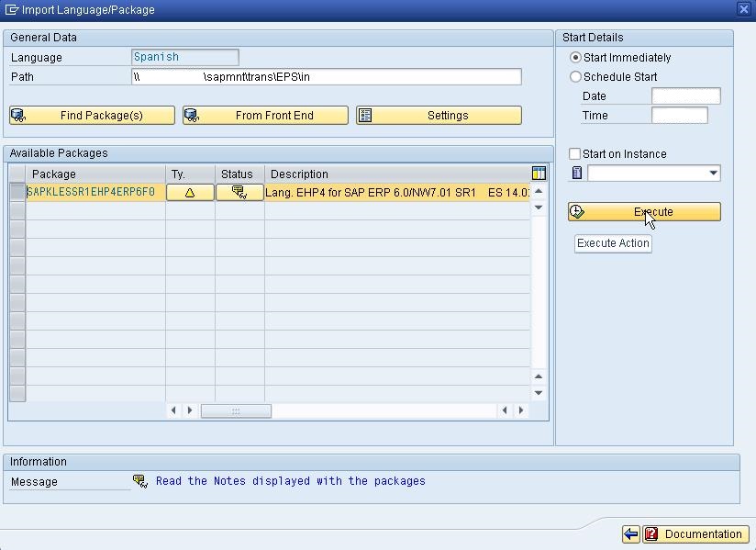Click the notes icon in the Status column
Image resolution: width=756 pixels, height=550 pixels.
coord(237,192)
